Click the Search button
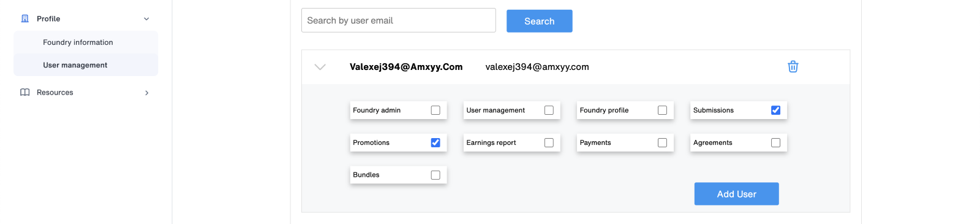 tap(539, 21)
